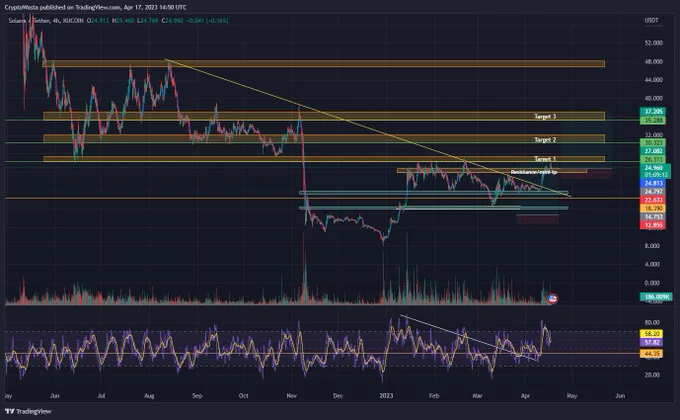
Task: Click the Target 1 zone label
Action: pyautogui.click(x=545, y=159)
